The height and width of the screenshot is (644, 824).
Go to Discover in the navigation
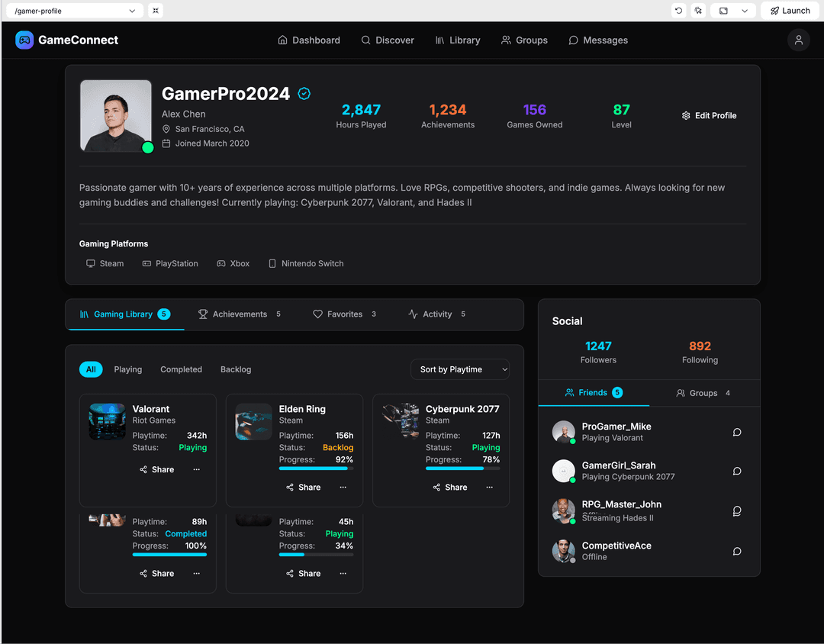coord(388,40)
